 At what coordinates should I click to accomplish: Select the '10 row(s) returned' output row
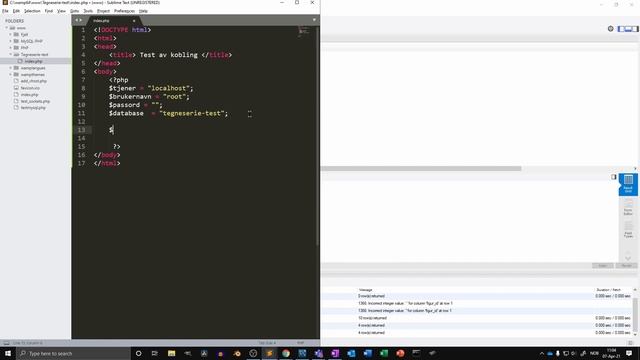[476, 318]
